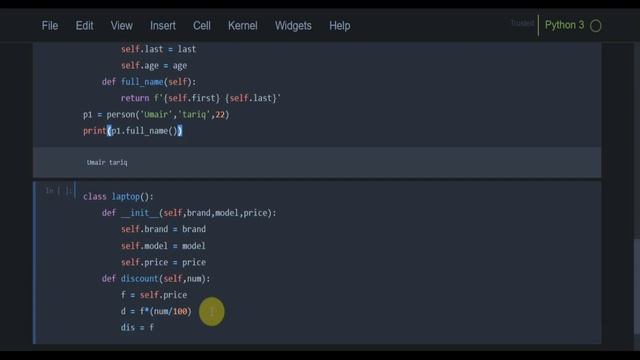Click the 'd = f*(num/100)' line
The width and height of the screenshot is (640, 360).
pos(156,311)
